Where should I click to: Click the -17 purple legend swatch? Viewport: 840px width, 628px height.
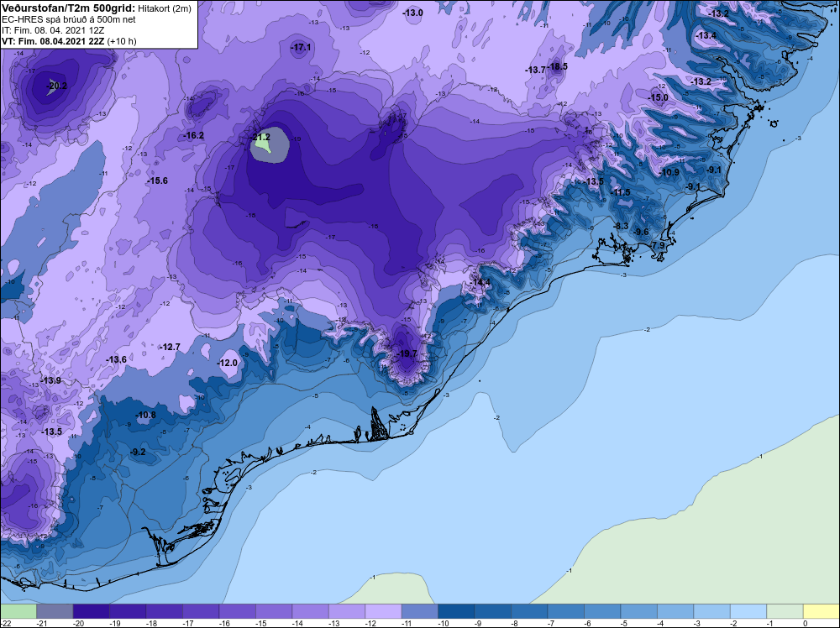tap(201, 611)
